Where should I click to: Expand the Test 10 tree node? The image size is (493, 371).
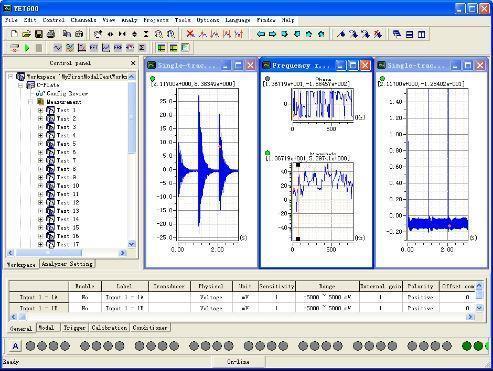point(40,186)
